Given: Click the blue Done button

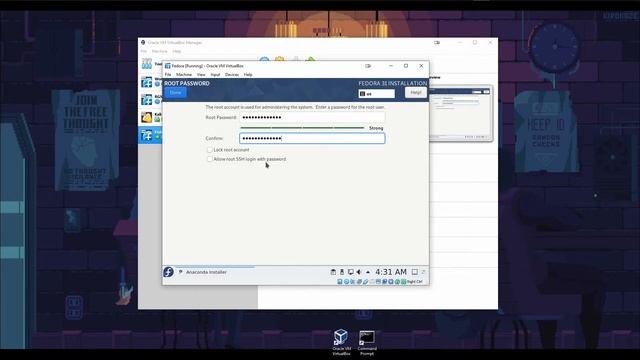Looking at the screenshot, I should point(176,92).
